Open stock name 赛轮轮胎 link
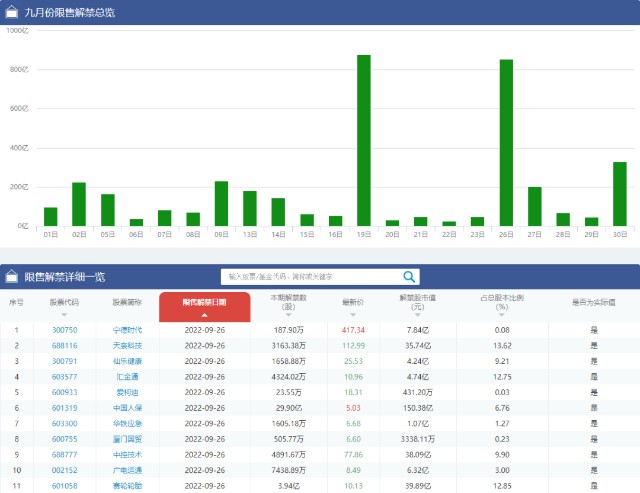 click(x=127, y=486)
